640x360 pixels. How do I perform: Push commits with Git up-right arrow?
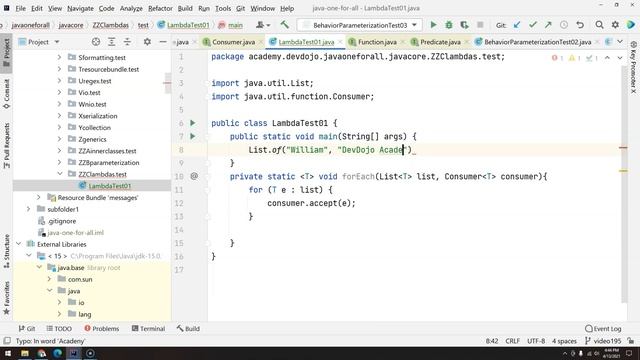548,25
